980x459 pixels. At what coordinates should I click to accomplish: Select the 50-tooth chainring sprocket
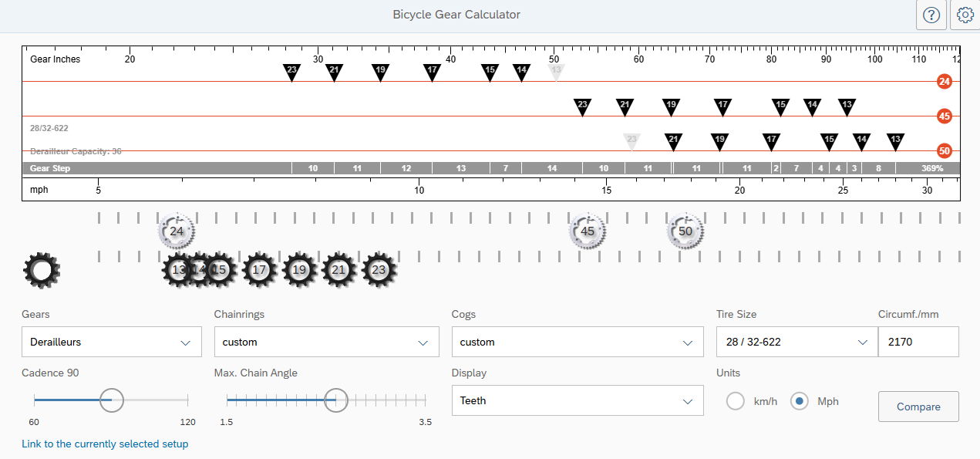[x=685, y=231]
